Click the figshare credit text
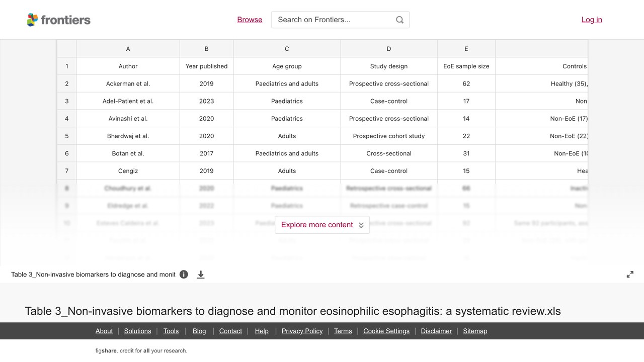Viewport: 644px width, 362px height. coord(141,350)
